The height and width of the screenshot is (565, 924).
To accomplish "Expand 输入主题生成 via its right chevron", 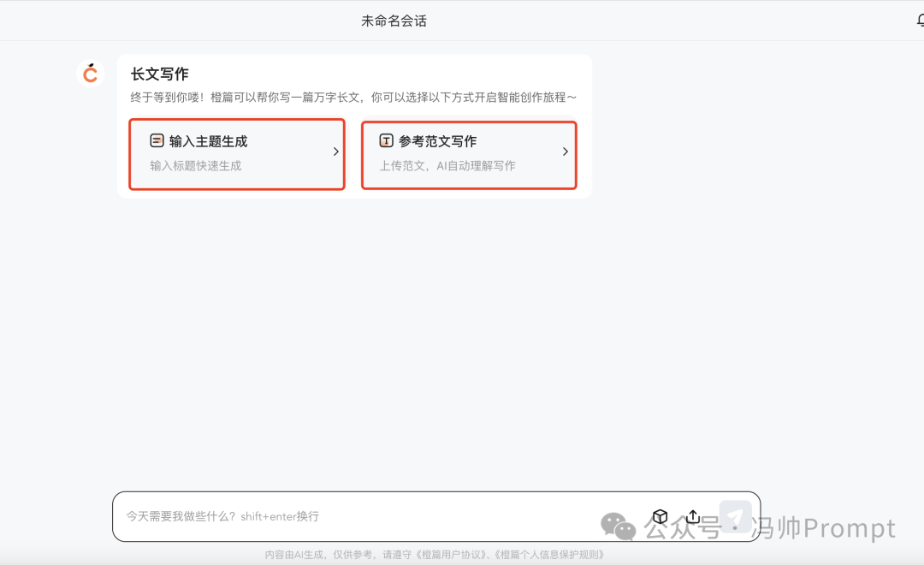I will tap(335, 151).
